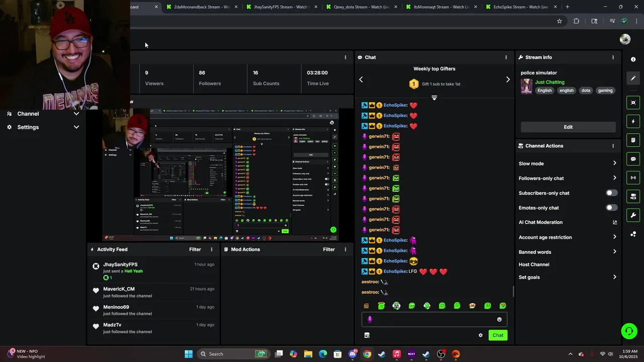Open OBS Studio from taskbar
Viewport: 644px width, 362px height.
(x=441, y=354)
